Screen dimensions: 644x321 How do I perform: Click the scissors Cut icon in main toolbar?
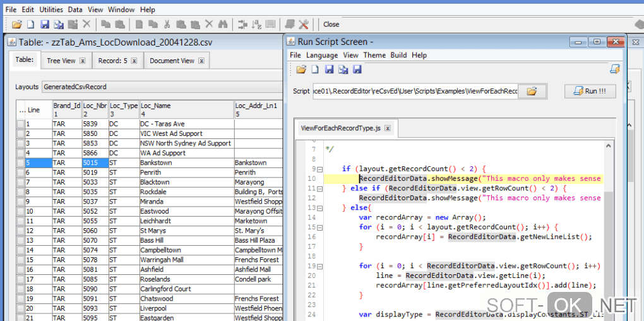(x=167, y=25)
